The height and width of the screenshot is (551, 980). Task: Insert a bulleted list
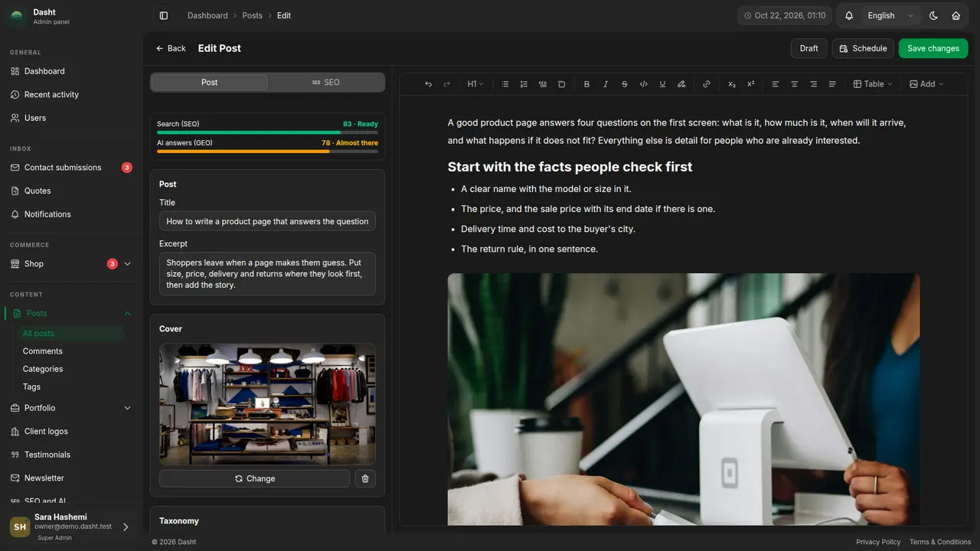coord(505,84)
